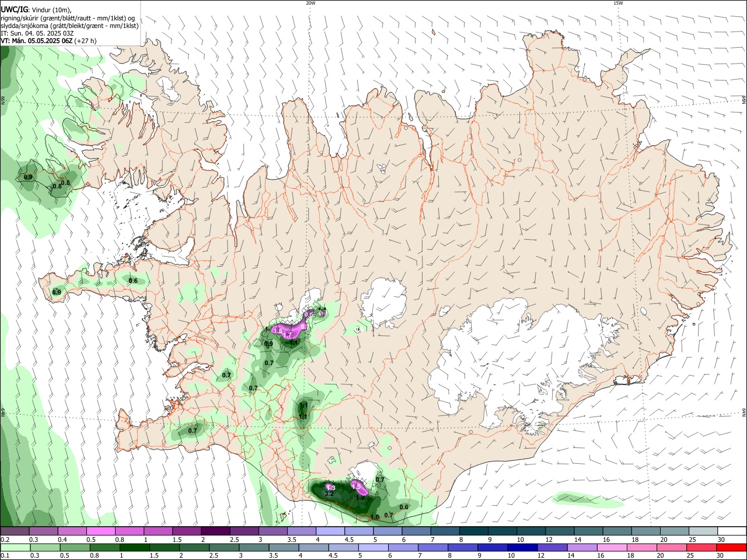Select the bottom legend swatch between 2.5 and 3

[x=224, y=547]
